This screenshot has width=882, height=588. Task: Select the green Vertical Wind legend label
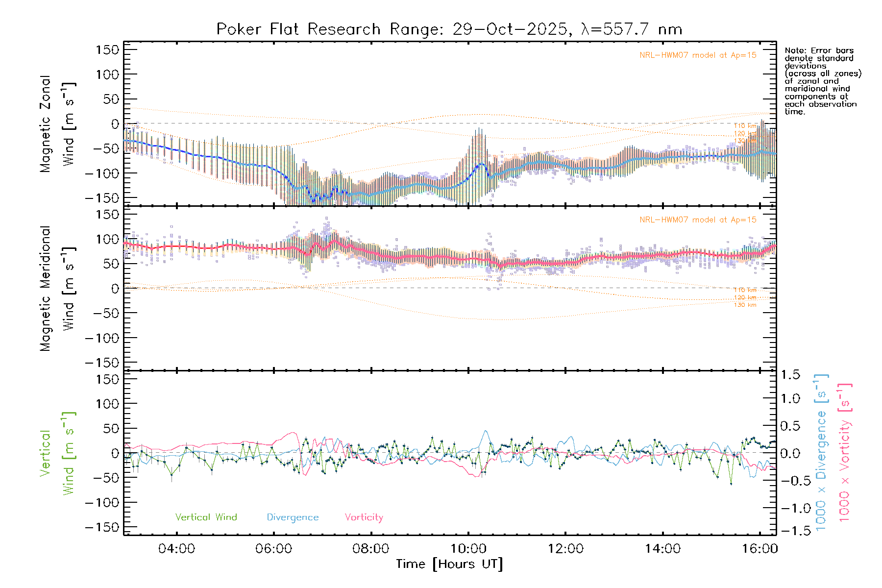(206, 517)
